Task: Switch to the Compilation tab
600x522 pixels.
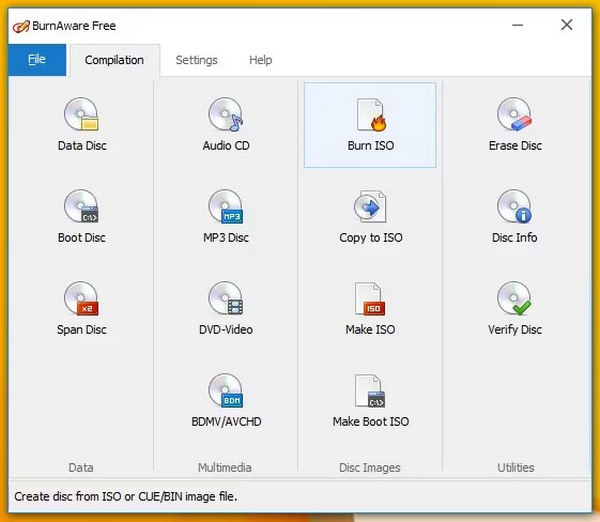Action: pos(114,60)
